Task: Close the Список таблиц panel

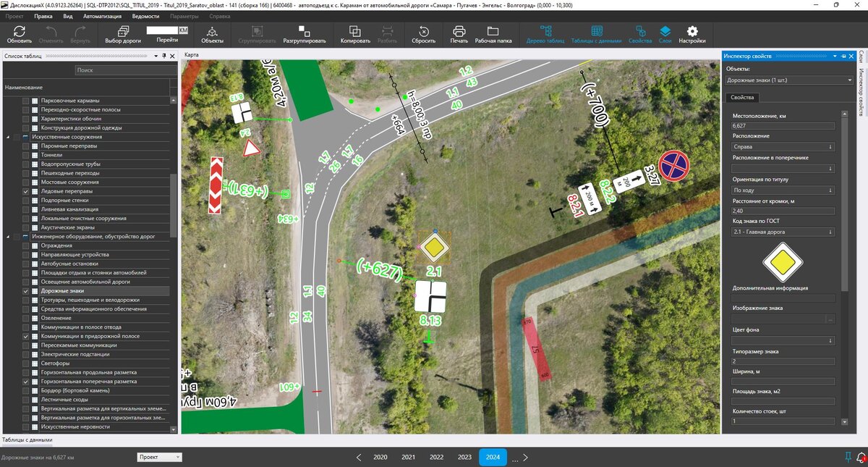Action: (172, 56)
